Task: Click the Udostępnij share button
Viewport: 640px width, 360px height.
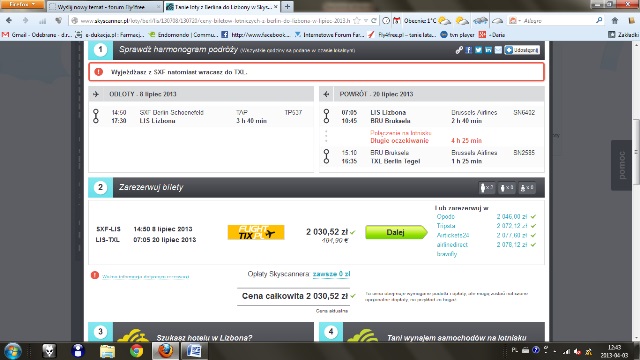Action: click(522, 50)
